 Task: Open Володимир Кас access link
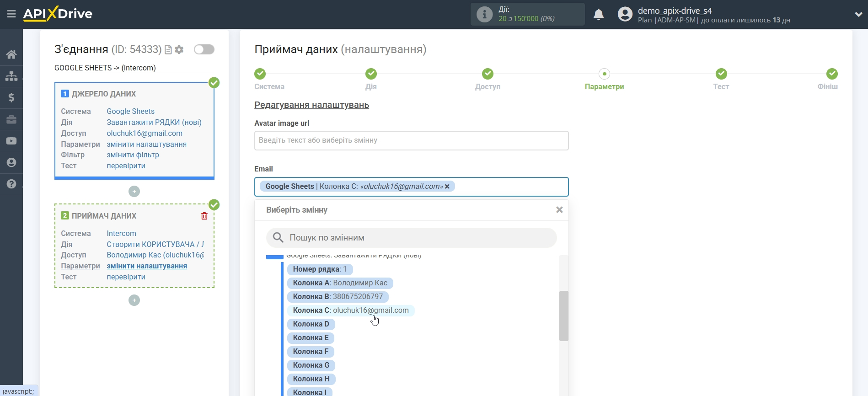(x=155, y=255)
